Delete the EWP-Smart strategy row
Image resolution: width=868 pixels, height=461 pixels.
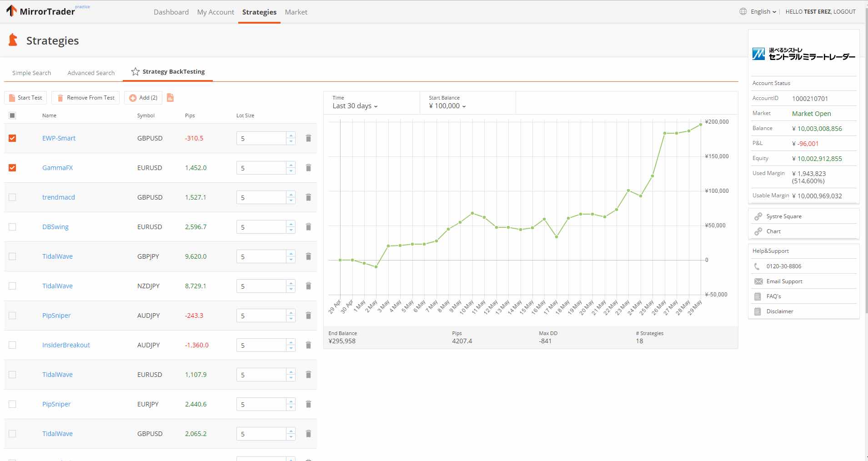click(x=308, y=138)
